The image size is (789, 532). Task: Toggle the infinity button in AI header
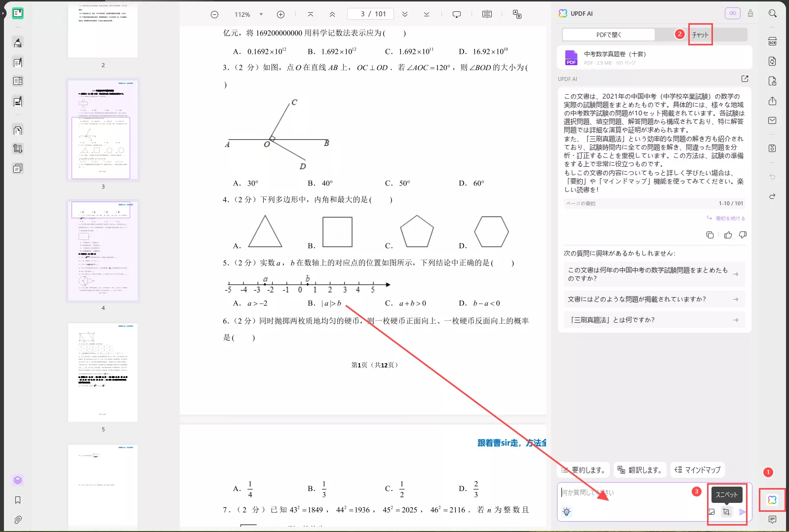[x=733, y=13]
